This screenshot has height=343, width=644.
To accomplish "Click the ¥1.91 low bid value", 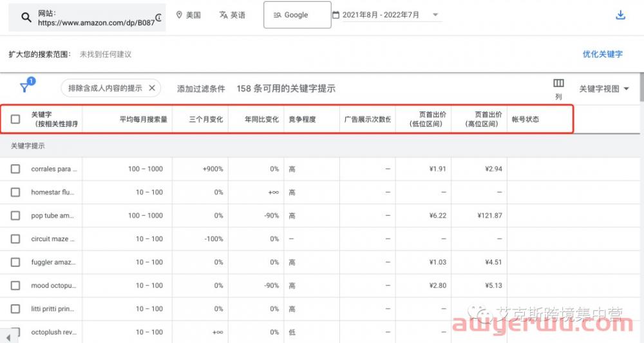I will [438, 169].
